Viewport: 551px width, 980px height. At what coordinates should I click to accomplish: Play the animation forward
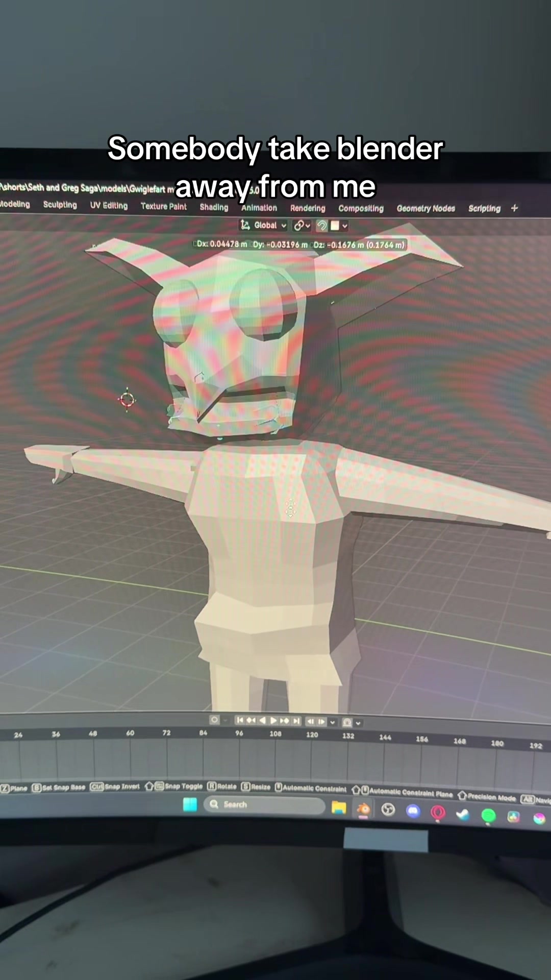pyautogui.click(x=273, y=721)
